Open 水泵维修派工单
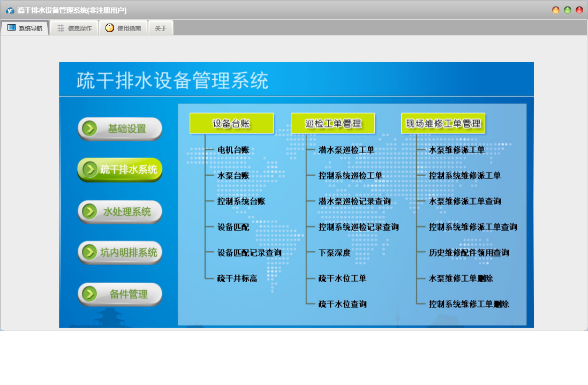 (457, 150)
